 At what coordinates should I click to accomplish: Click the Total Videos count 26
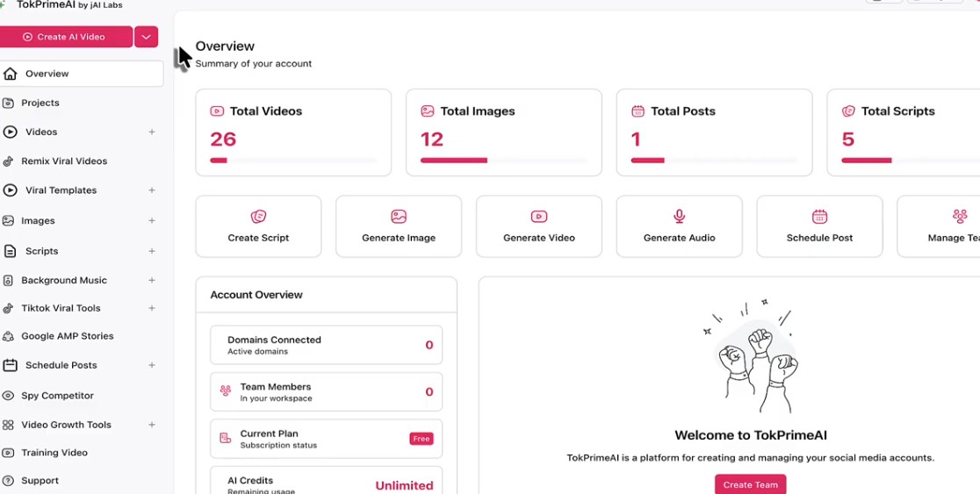(223, 140)
